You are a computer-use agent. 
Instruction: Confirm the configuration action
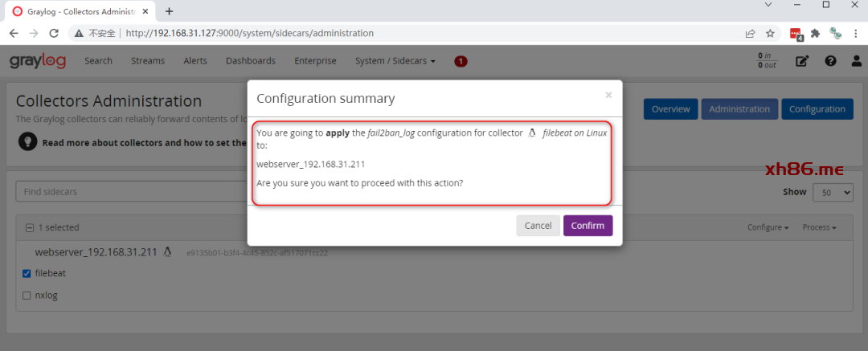click(x=588, y=226)
